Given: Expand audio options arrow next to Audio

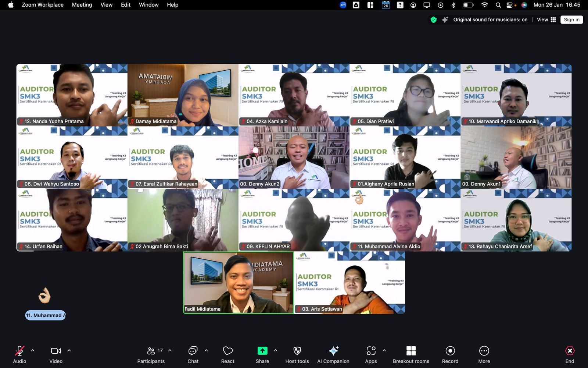Looking at the screenshot, I should click(33, 351).
